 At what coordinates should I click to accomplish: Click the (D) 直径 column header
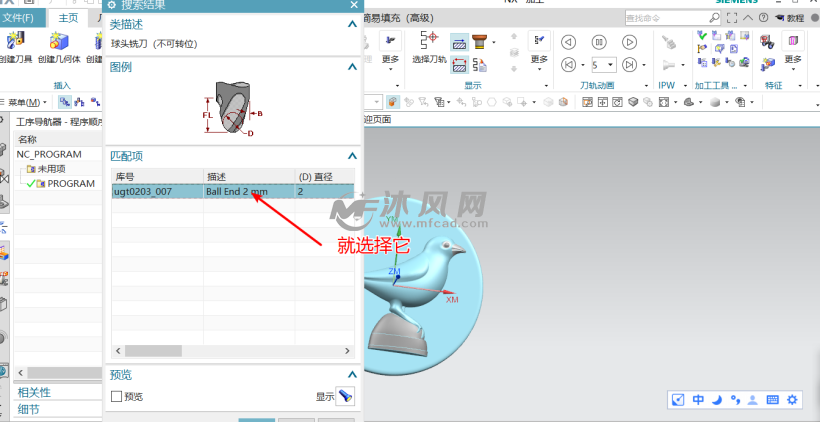[x=325, y=177]
